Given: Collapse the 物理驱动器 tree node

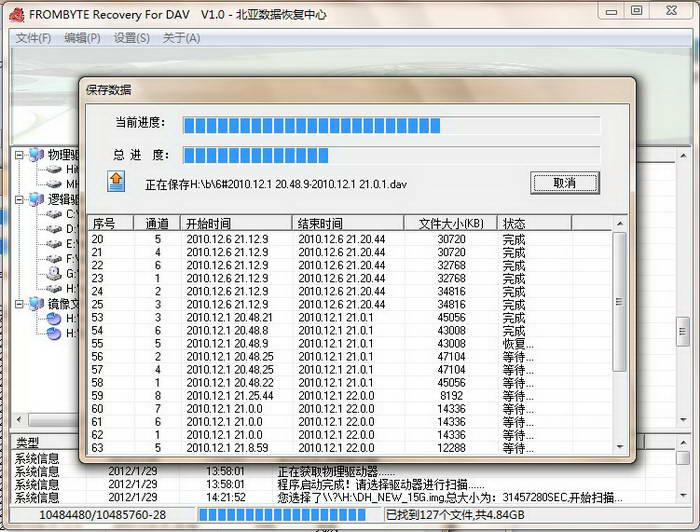Looking at the screenshot, I should pyautogui.click(x=19, y=155).
